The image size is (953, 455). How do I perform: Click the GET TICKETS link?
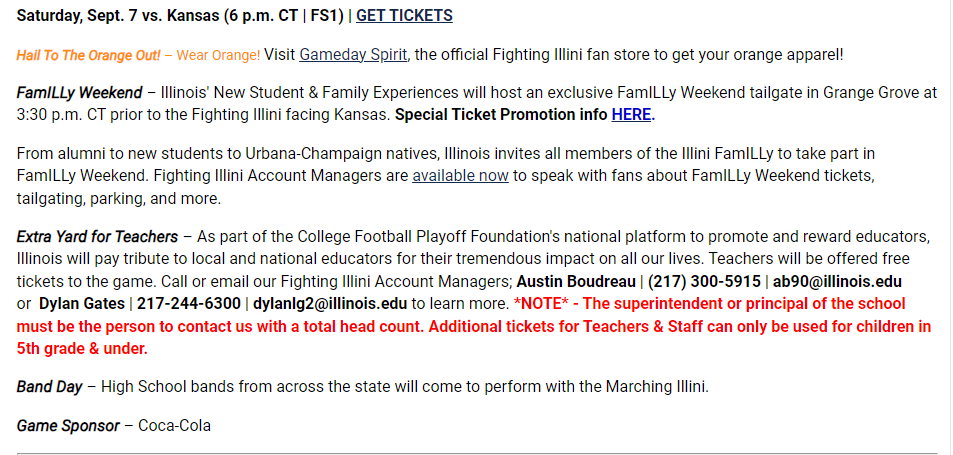[x=404, y=15]
